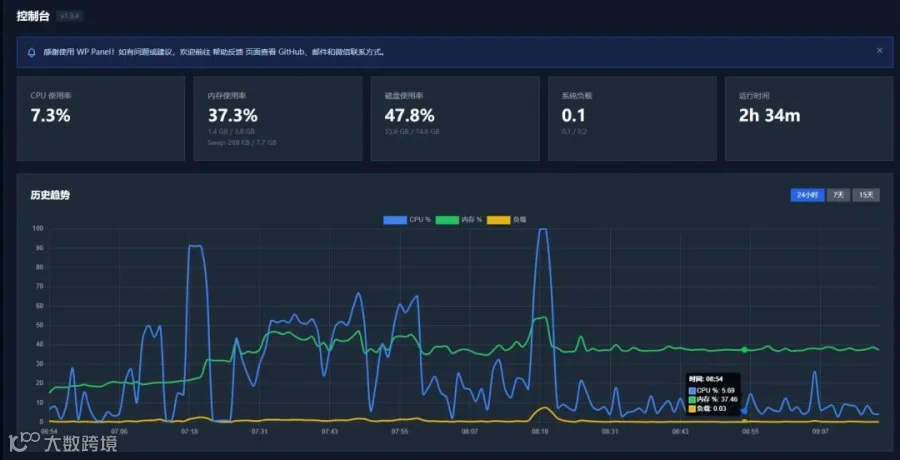
Task: Click the notification bell icon
Action: (x=32, y=52)
